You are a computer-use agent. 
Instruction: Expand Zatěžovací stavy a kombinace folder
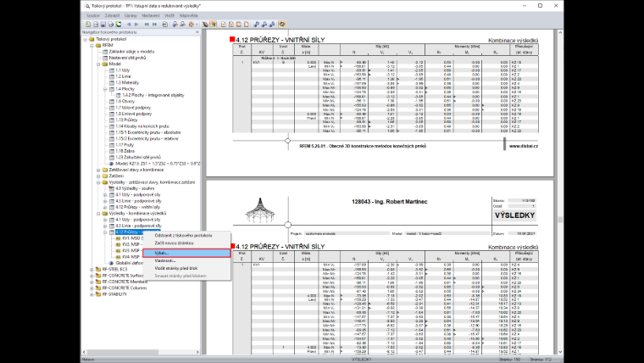point(98,170)
